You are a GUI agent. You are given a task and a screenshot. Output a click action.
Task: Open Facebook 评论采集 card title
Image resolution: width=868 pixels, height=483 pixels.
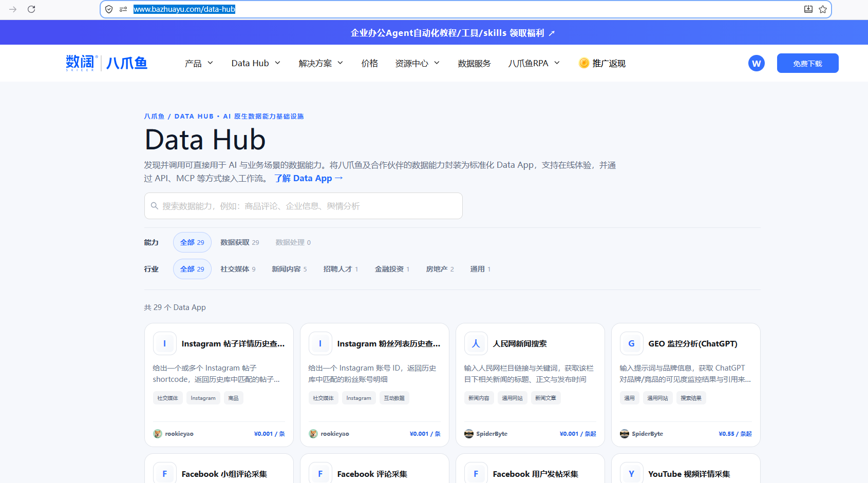372,474
